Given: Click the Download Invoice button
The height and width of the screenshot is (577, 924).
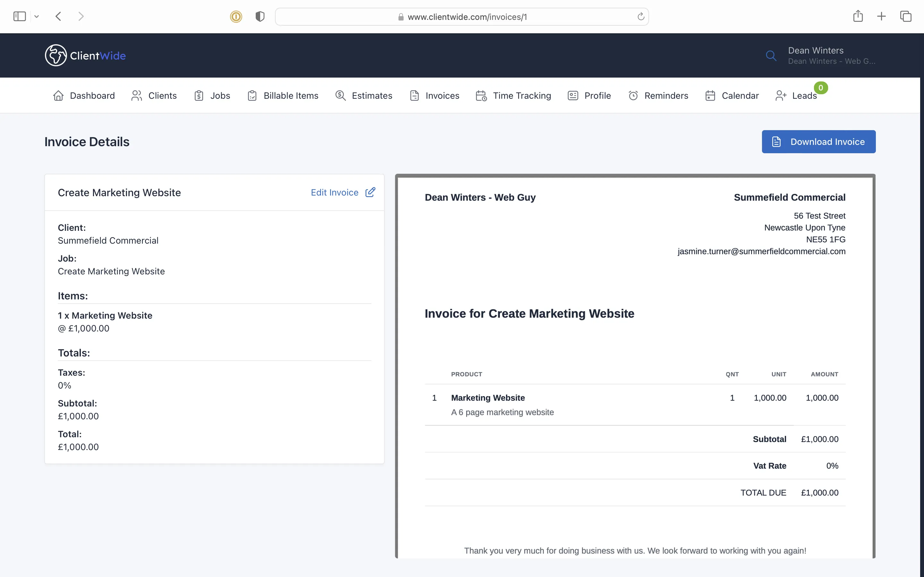Looking at the screenshot, I should pyautogui.click(x=819, y=142).
